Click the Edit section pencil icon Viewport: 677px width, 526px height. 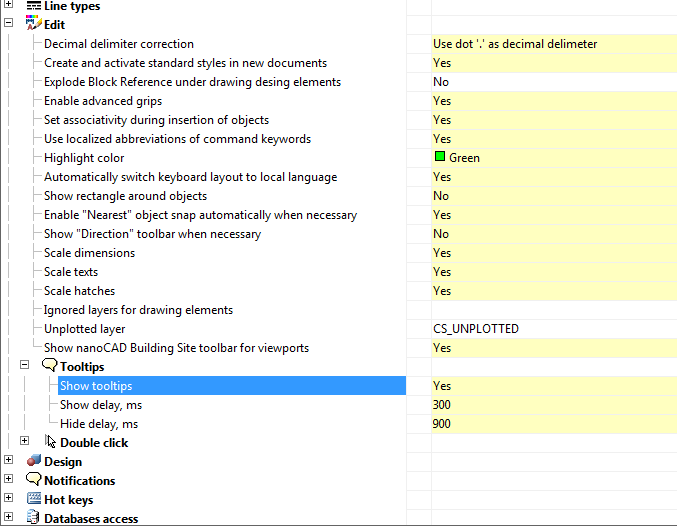(x=33, y=24)
